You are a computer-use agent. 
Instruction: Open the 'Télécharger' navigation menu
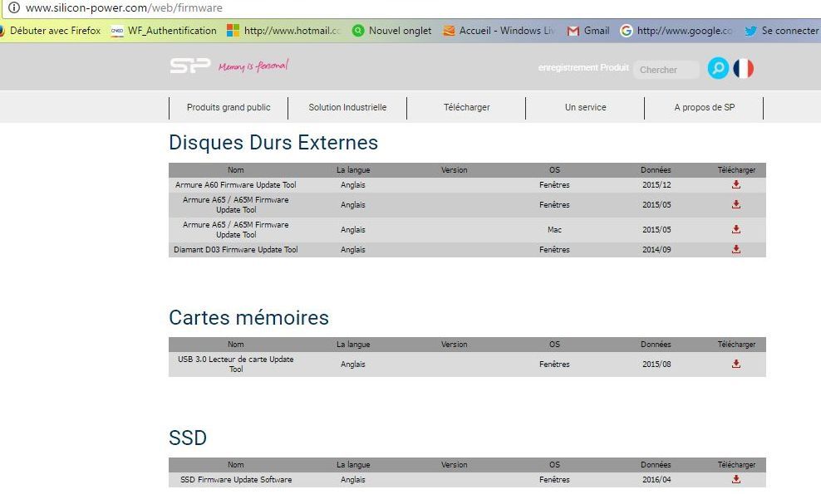click(466, 107)
